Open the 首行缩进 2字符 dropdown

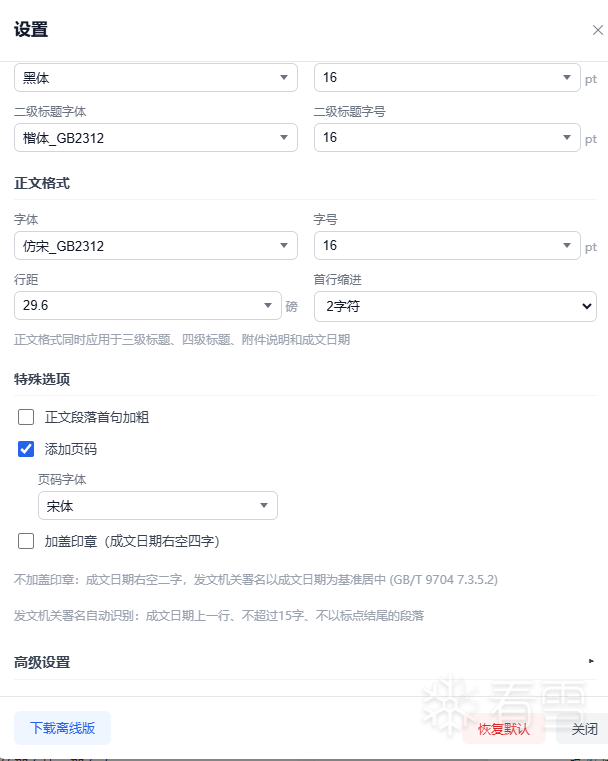pyautogui.click(x=455, y=306)
